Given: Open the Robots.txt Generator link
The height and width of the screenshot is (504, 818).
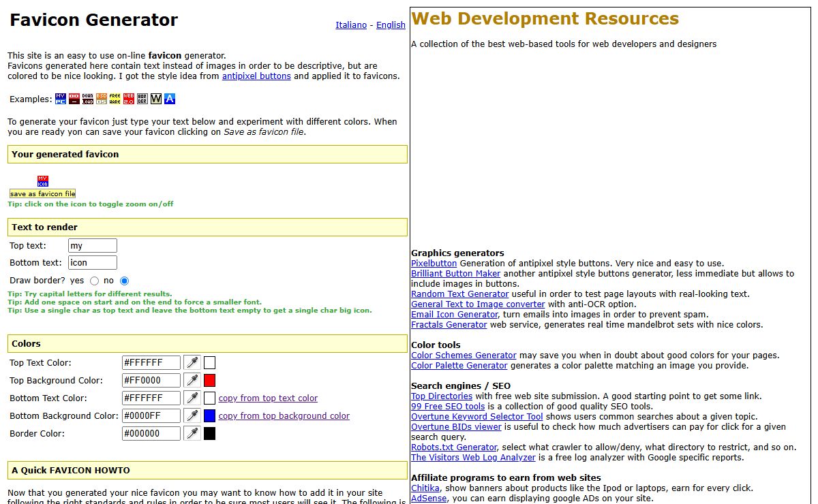Looking at the screenshot, I should [x=454, y=447].
